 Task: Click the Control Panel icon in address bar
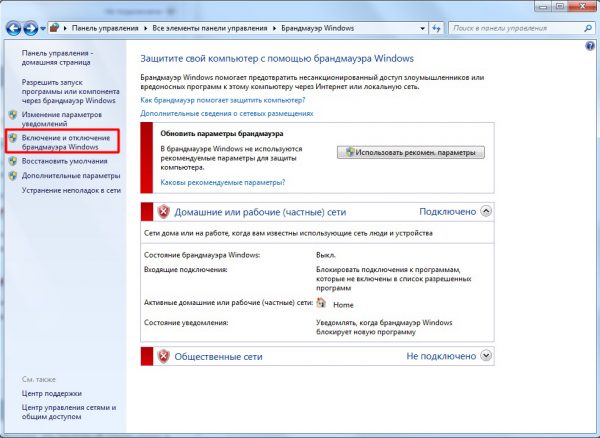(x=55, y=28)
